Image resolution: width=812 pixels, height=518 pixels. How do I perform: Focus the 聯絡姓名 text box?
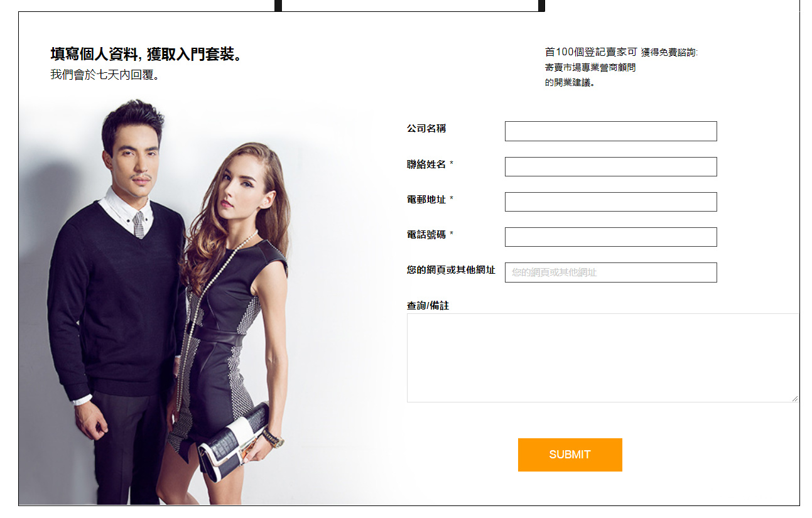(x=610, y=166)
